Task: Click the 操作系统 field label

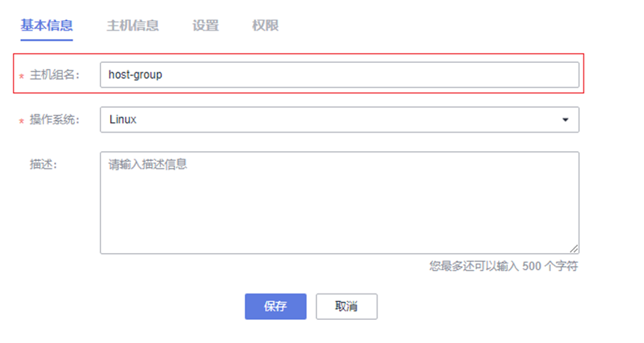Action: 55,120
